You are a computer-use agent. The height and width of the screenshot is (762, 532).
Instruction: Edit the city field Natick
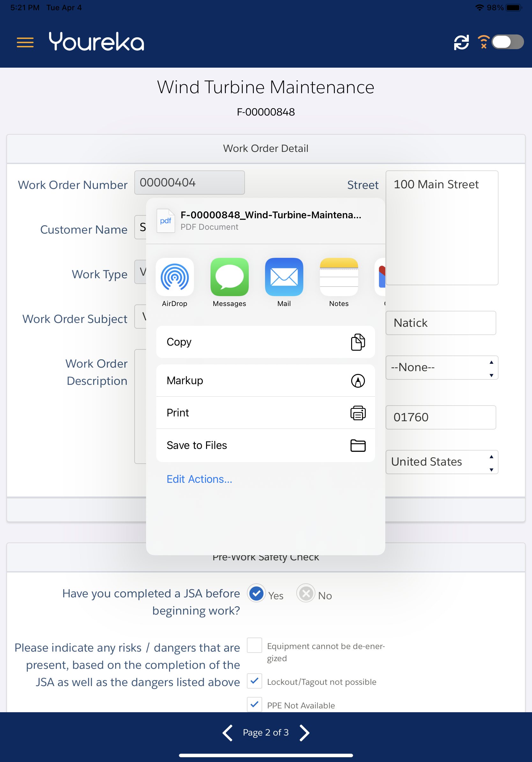pos(441,323)
